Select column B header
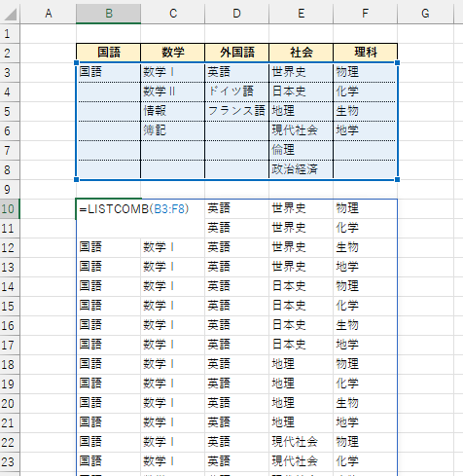The height and width of the screenshot is (476, 463). point(109,14)
